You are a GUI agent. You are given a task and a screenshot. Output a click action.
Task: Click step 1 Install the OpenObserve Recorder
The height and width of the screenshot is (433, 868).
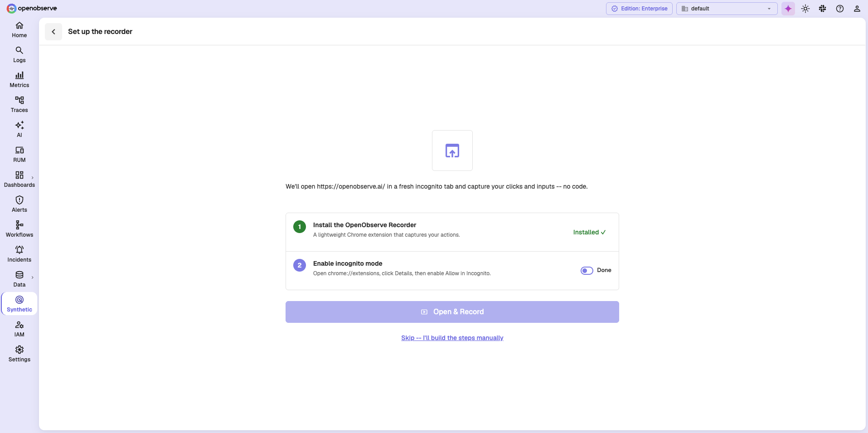click(x=364, y=225)
